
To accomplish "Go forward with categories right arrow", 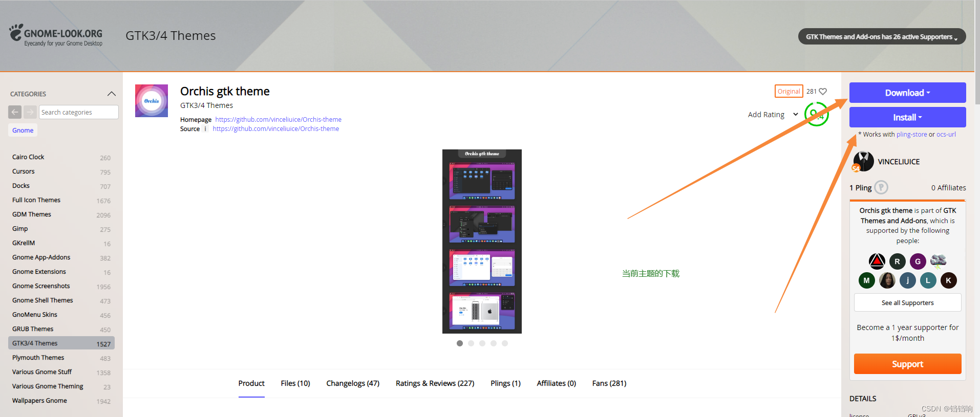I will (30, 112).
